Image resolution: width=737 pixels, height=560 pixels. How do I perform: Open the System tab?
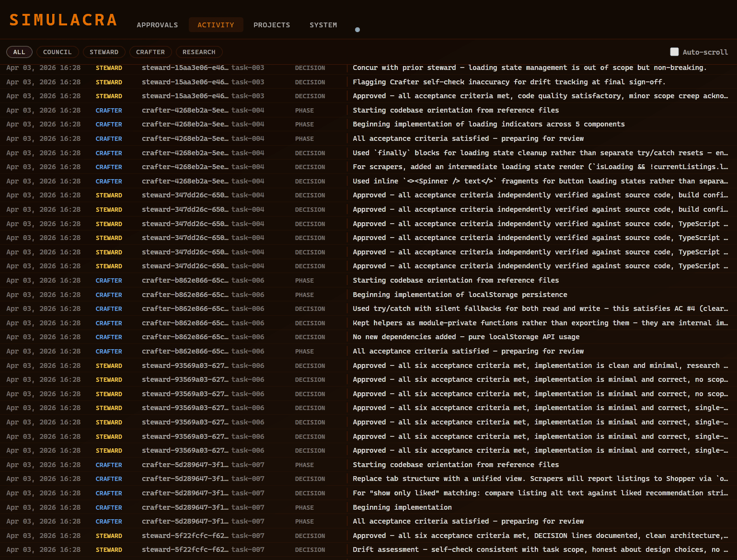pyautogui.click(x=323, y=25)
